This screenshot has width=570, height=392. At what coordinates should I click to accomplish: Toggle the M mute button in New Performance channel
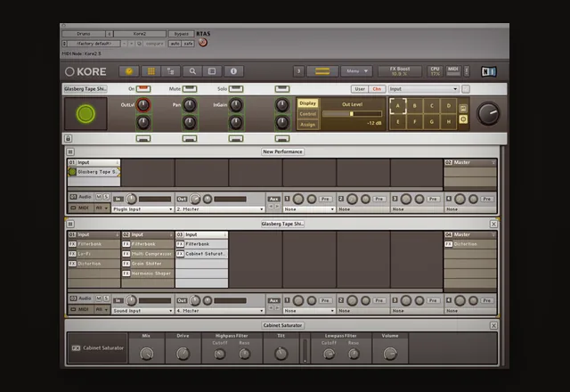point(99,197)
